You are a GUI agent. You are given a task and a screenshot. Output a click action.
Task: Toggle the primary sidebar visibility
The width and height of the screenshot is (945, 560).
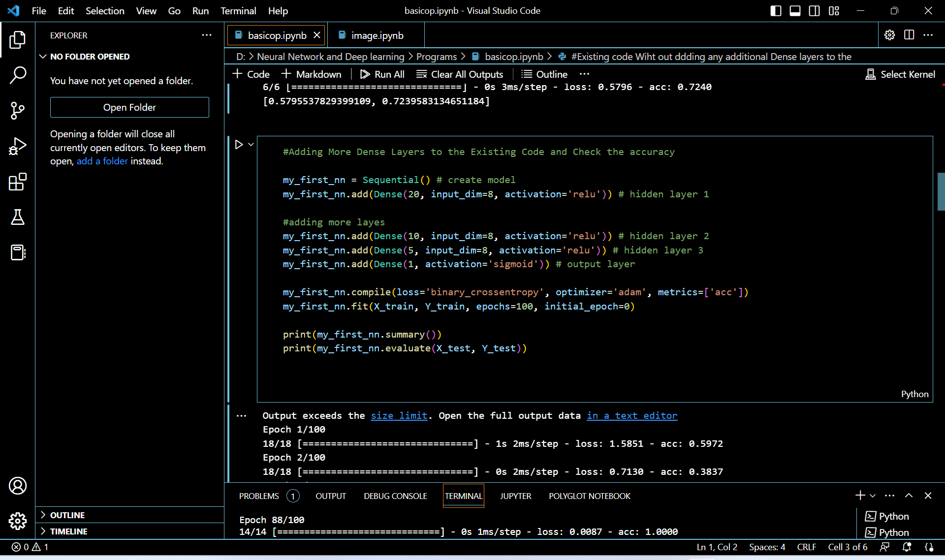(775, 10)
